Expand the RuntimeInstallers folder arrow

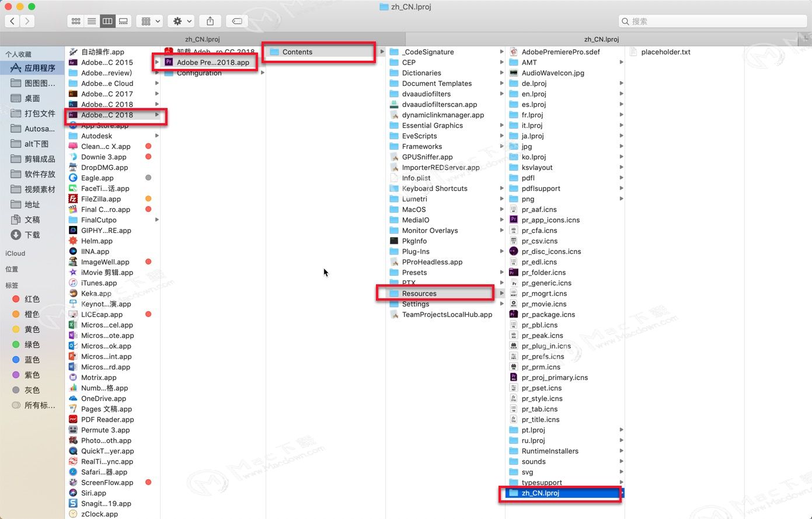coord(621,451)
